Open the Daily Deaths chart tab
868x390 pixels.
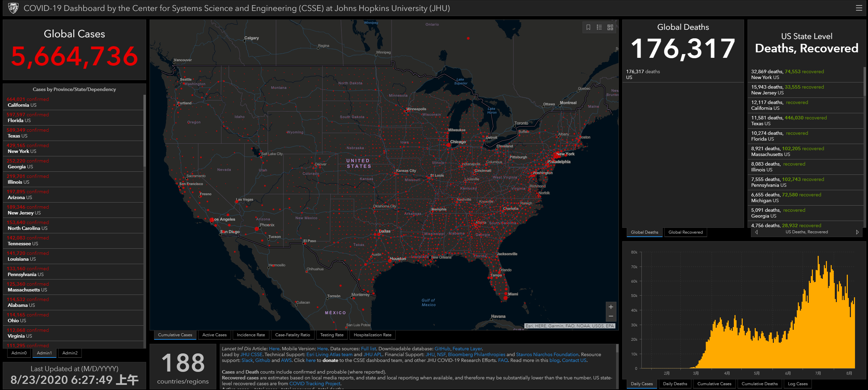[x=675, y=384]
